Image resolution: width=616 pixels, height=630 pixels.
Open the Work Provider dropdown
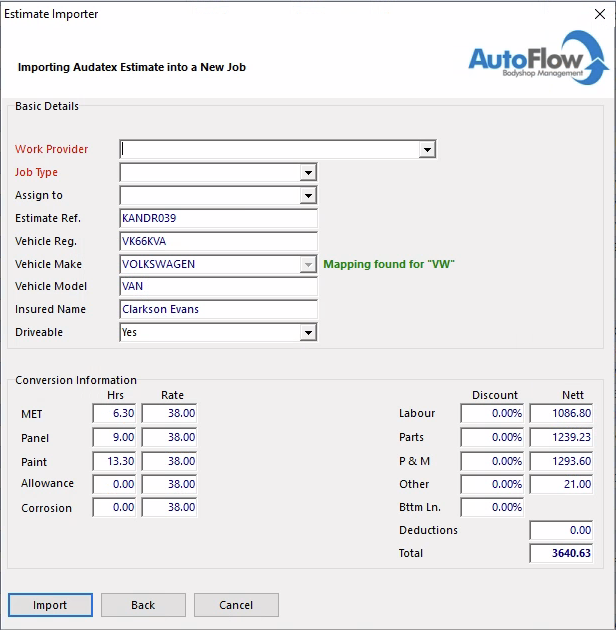click(427, 150)
